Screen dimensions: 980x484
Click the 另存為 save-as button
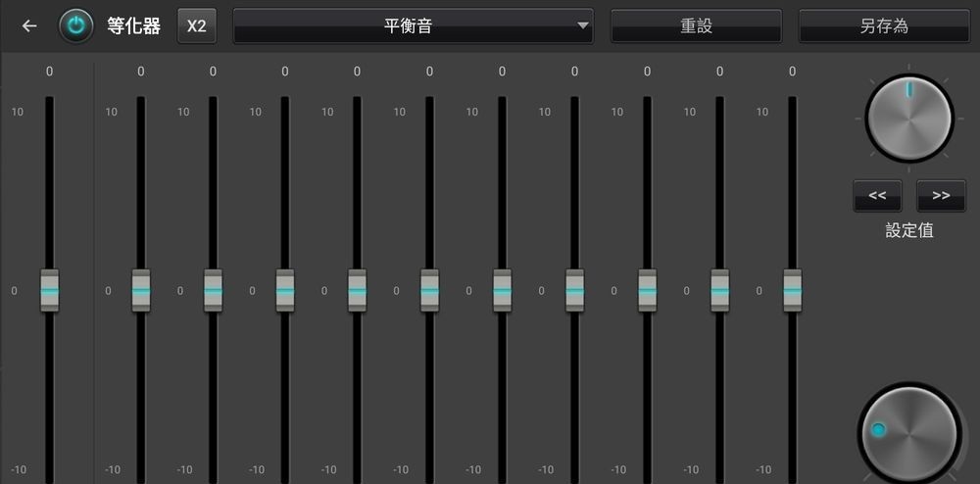coord(883,26)
